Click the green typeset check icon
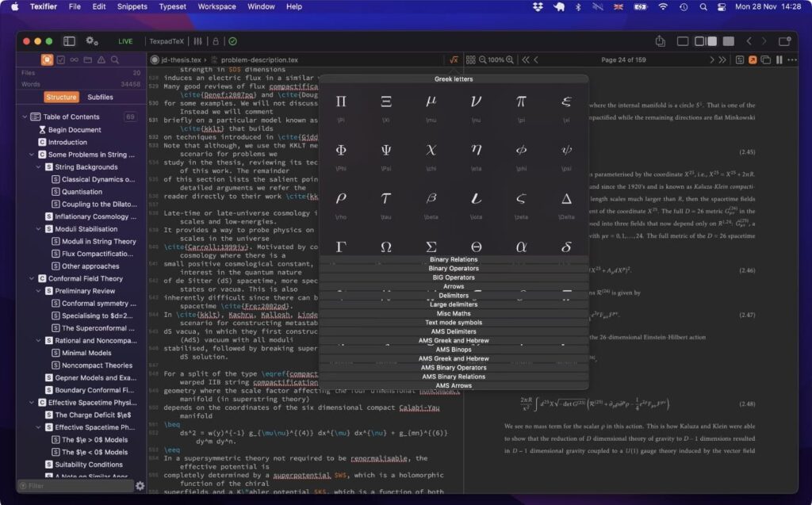The height and width of the screenshot is (505, 812). (232, 40)
